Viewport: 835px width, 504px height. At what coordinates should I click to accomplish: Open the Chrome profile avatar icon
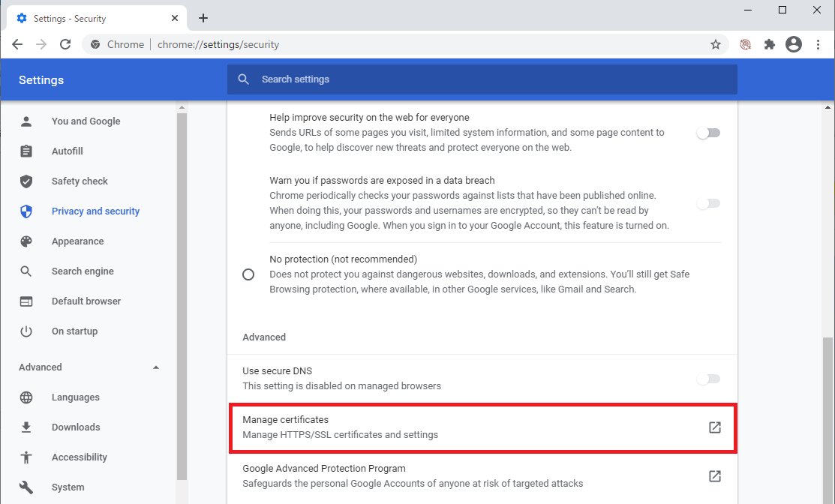[793, 44]
